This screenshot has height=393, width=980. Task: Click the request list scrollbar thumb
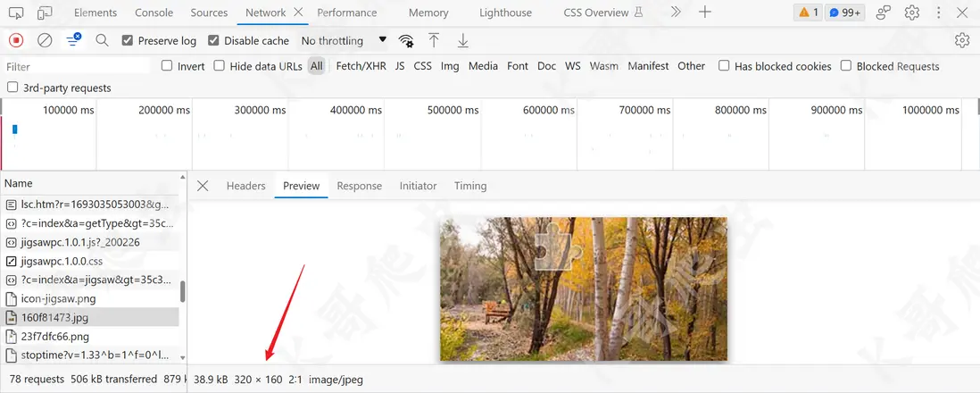pos(182,292)
